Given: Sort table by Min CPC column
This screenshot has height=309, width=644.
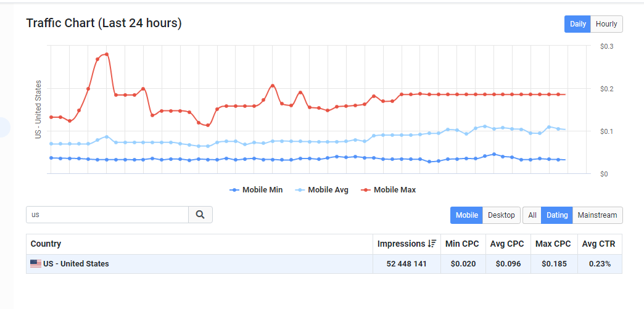Looking at the screenshot, I should (x=463, y=244).
